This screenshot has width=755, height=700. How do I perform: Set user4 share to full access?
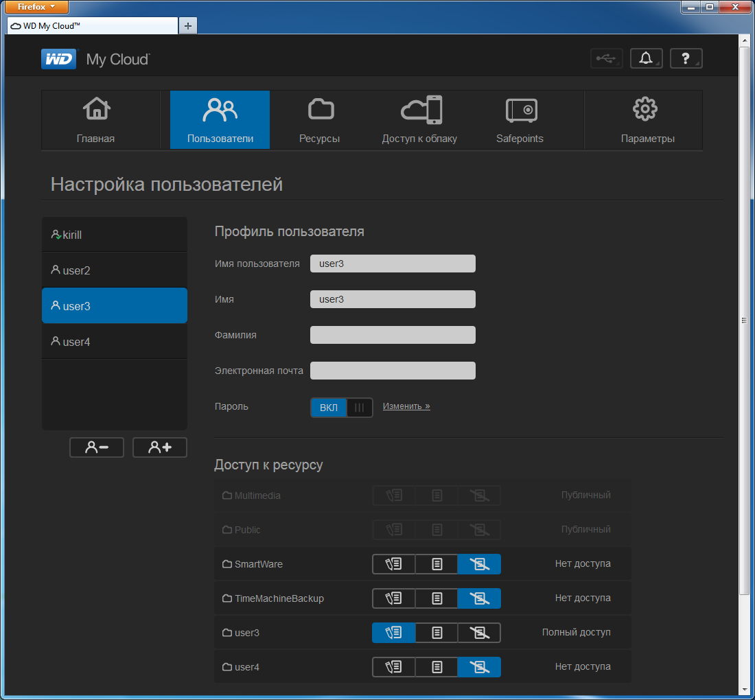394,667
